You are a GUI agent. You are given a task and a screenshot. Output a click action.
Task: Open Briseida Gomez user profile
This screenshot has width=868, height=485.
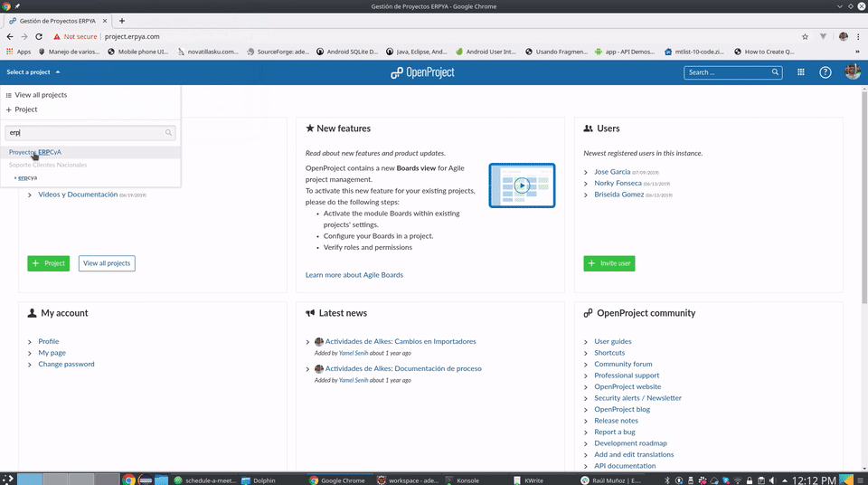click(x=618, y=195)
